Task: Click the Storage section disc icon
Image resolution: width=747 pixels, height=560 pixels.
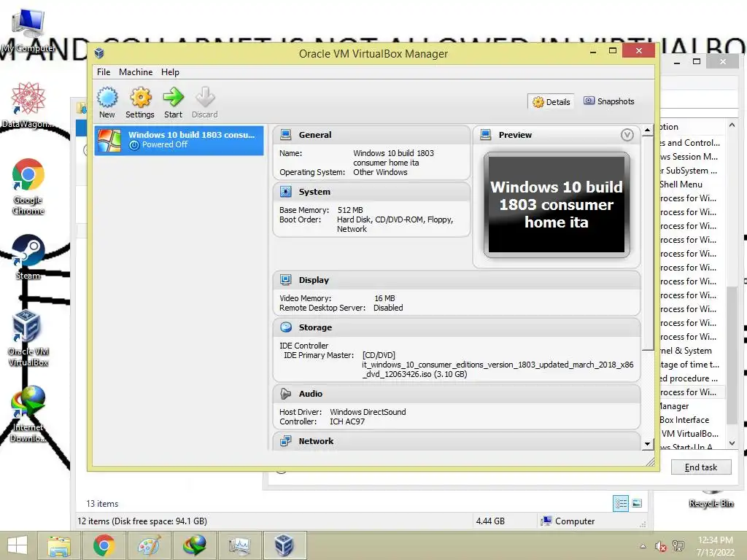Action: [286, 327]
